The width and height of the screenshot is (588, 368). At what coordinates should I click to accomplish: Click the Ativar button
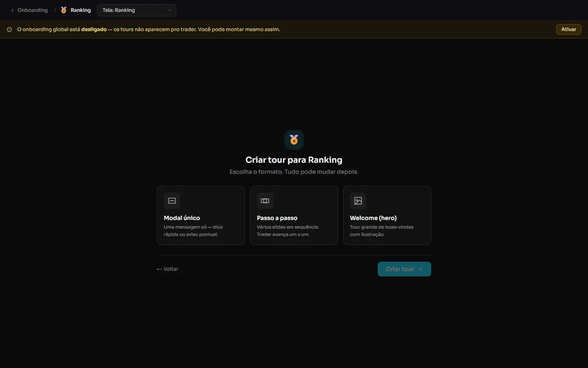tap(568, 29)
